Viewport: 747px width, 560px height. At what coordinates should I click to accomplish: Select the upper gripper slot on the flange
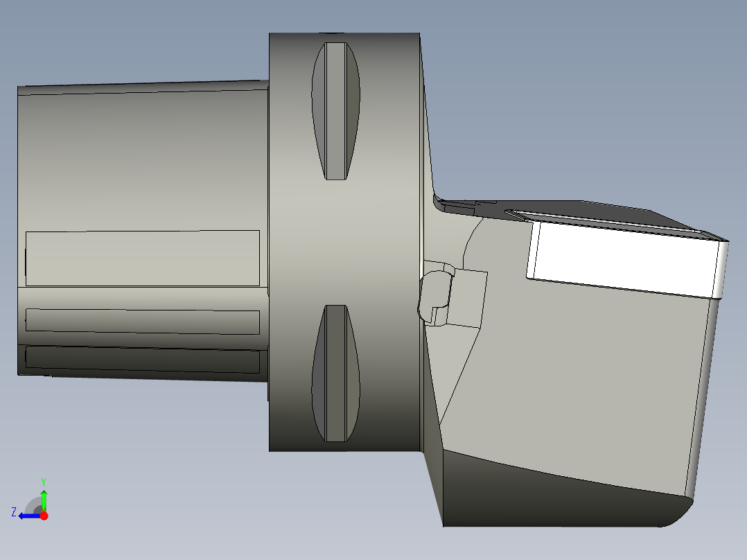tap(336, 111)
